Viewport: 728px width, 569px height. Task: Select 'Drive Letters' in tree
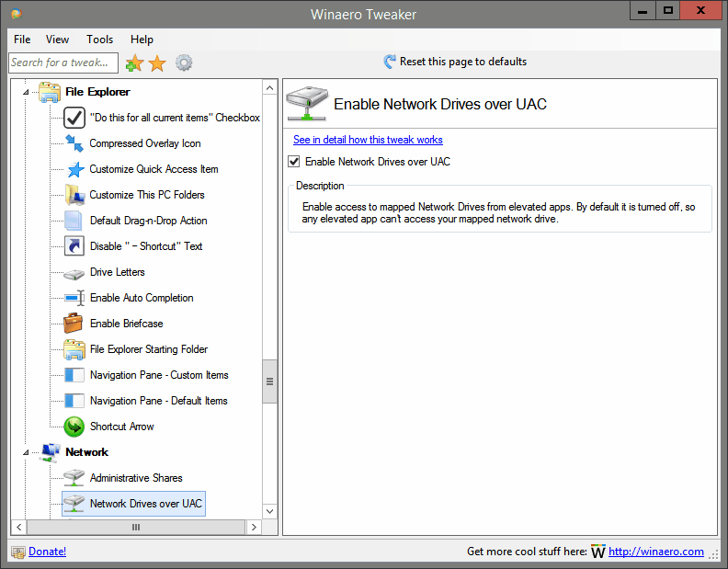pyautogui.click(x=118, y=272)
